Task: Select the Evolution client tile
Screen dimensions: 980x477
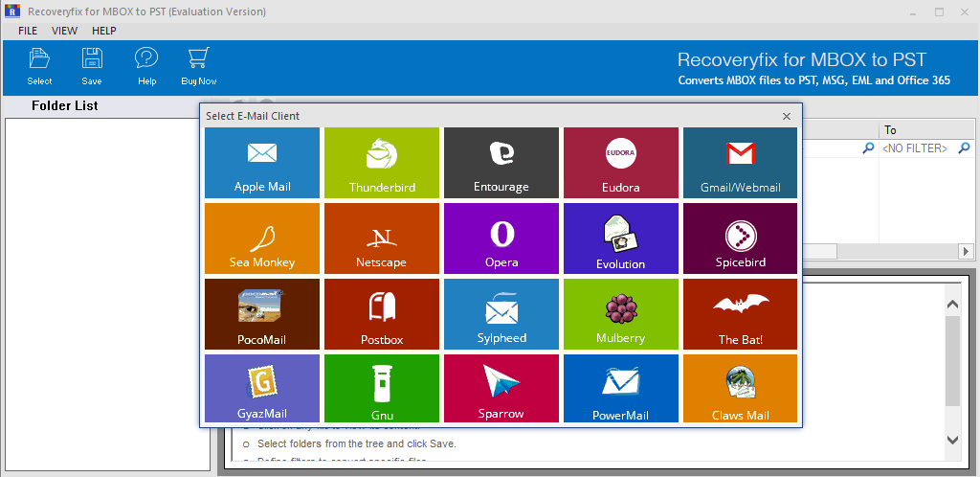Action: pos(620,238)
